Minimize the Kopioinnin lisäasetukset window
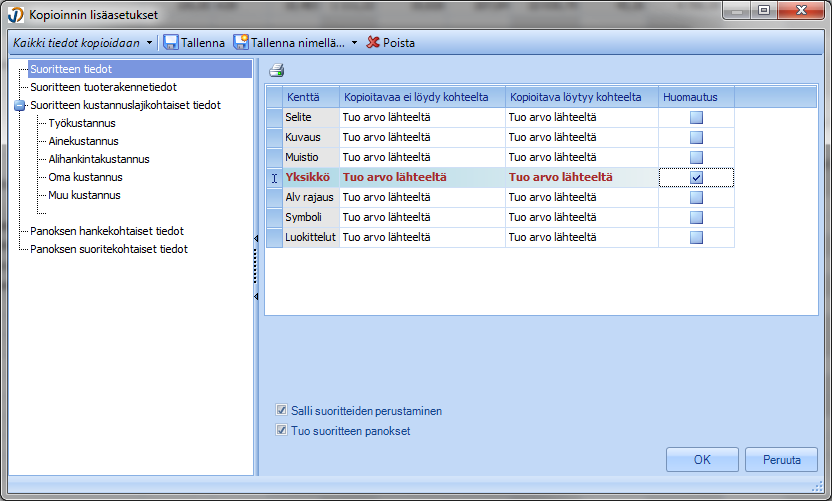The image size is (832, 501). tap(737, 10)
